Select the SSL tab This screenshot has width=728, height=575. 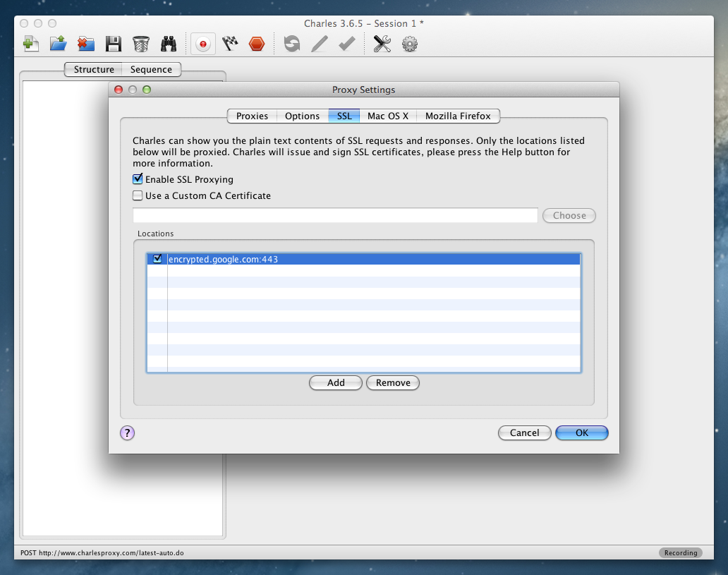344,116
